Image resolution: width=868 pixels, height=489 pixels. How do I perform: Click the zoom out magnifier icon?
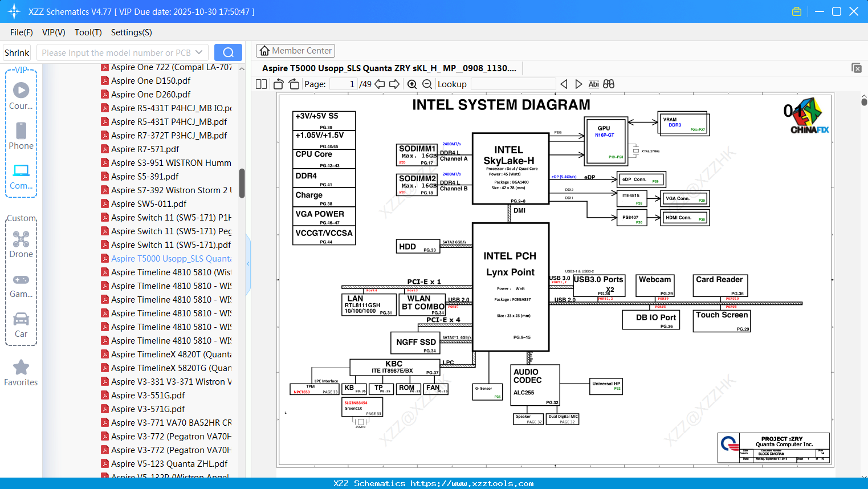427,84
